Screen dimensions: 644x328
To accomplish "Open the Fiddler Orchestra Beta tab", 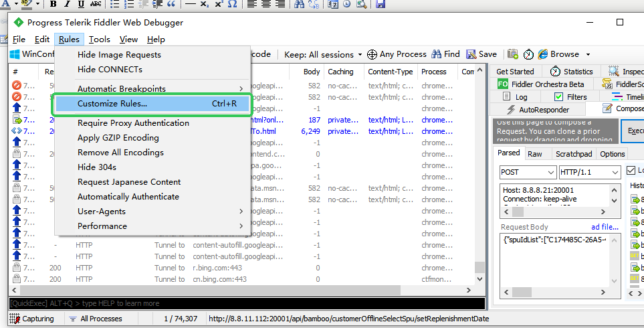I will (x=540, y=84).
